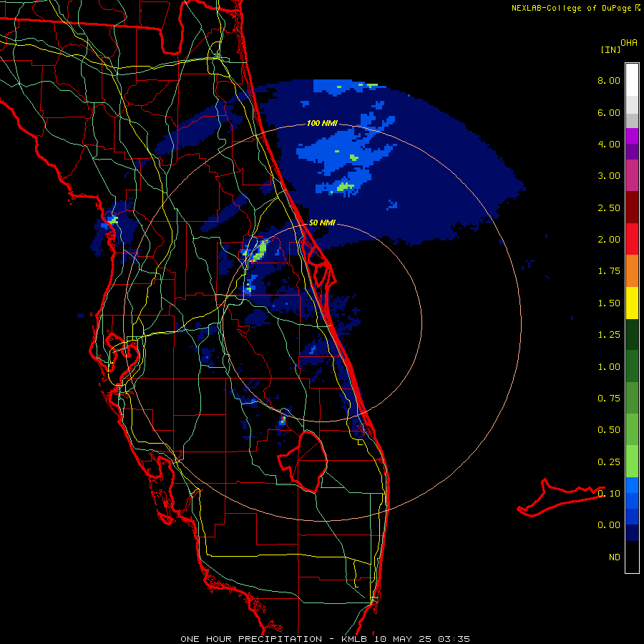Click the 3.00 legend value

[609, 176]
